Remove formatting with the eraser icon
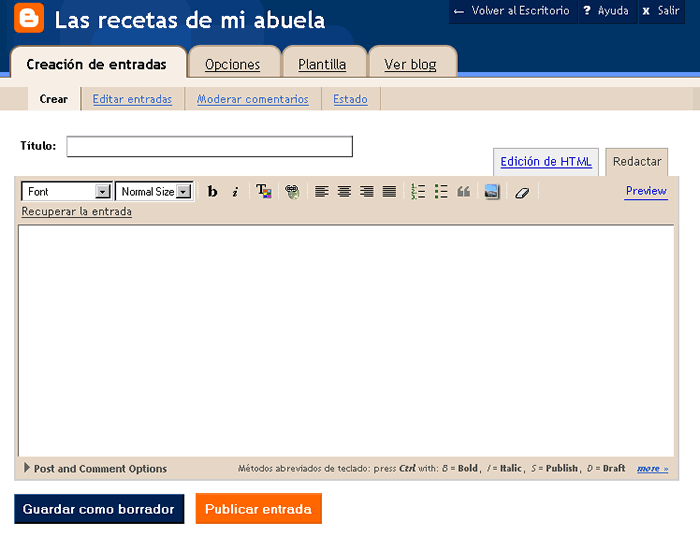 coord(522,193)
